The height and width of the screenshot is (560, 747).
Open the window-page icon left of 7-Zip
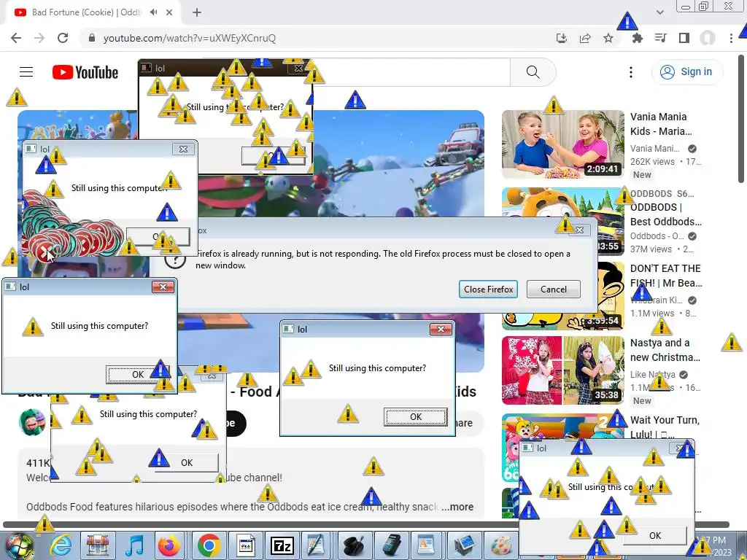(x=245, y=545)
